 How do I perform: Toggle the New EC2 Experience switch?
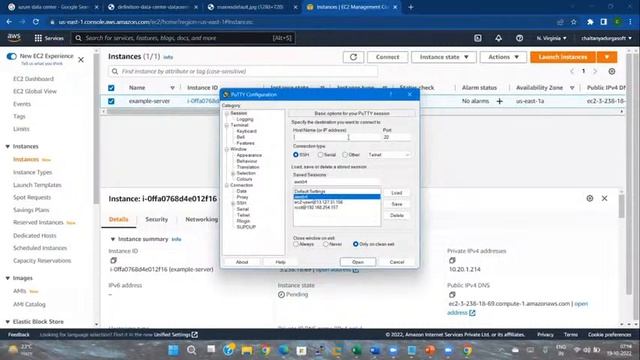[11, 56]
